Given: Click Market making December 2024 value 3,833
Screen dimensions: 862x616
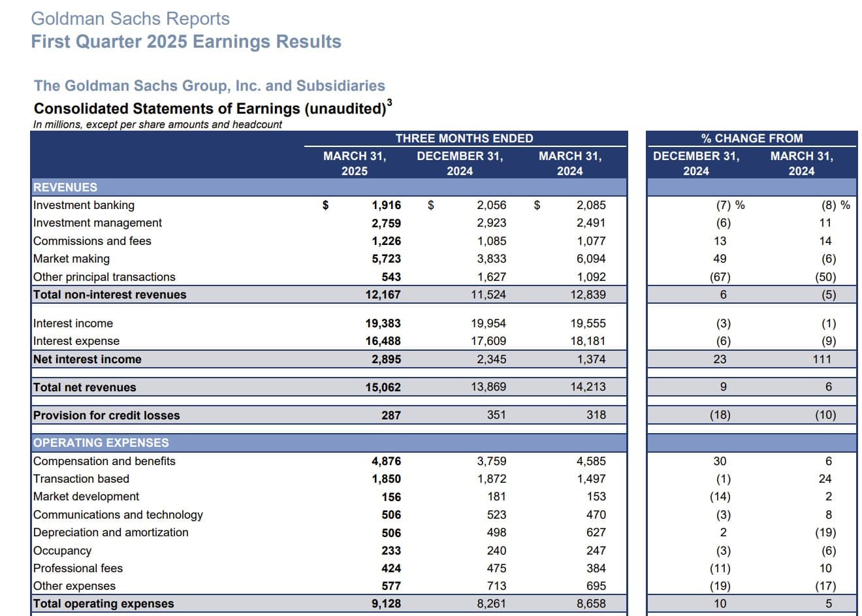Looking at the screenshot, I should coord(491,259).
